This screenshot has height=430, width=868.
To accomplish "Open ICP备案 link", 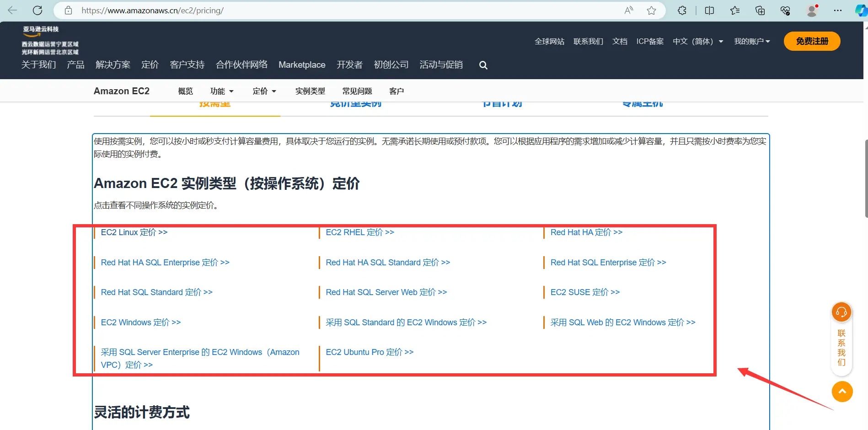I will [x=650, y=41].
